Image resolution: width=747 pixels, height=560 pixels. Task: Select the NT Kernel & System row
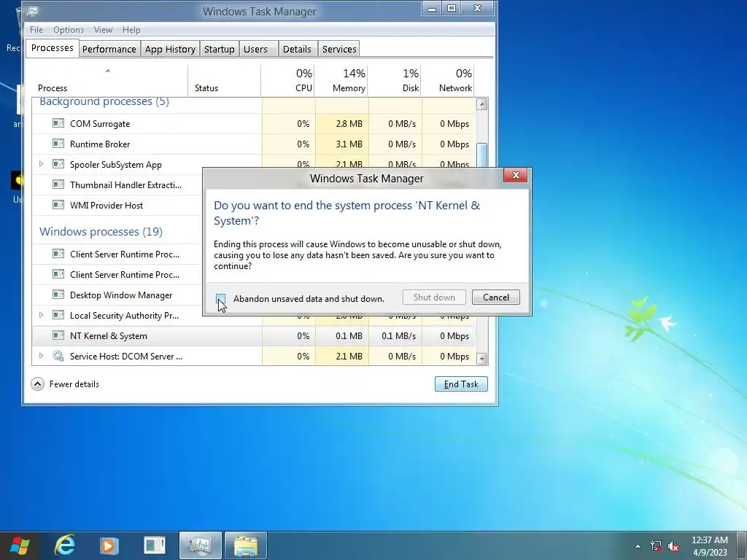253,335
